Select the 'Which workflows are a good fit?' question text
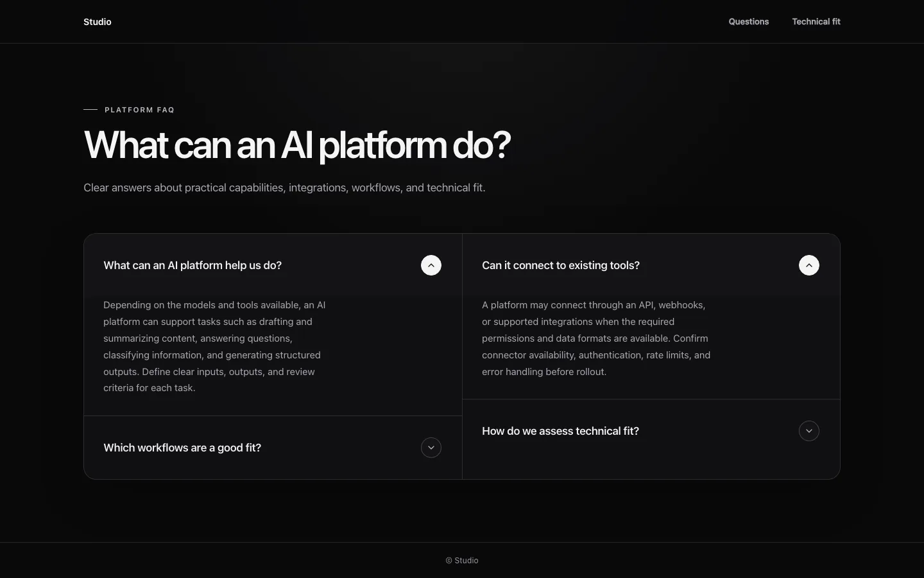Image resolution: width=924 pixels, height=578 pixels. pyautogui.click(x=182, y=448)
